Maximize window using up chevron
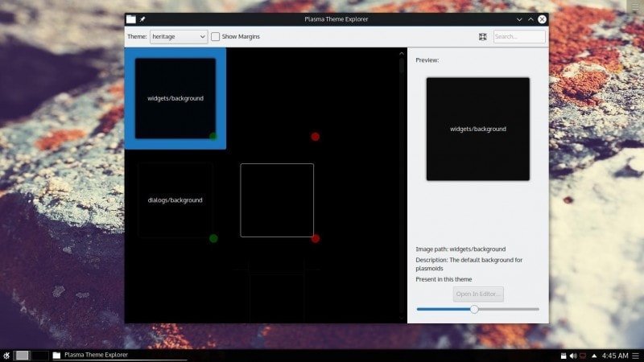Screen dimensions: 644x362 click(x=530, y=19)
